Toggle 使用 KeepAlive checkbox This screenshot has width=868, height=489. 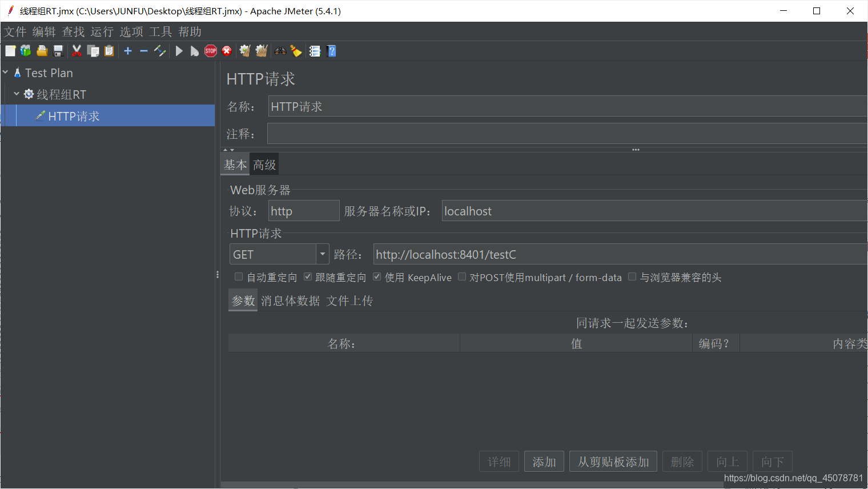click(x=377, y=276)
